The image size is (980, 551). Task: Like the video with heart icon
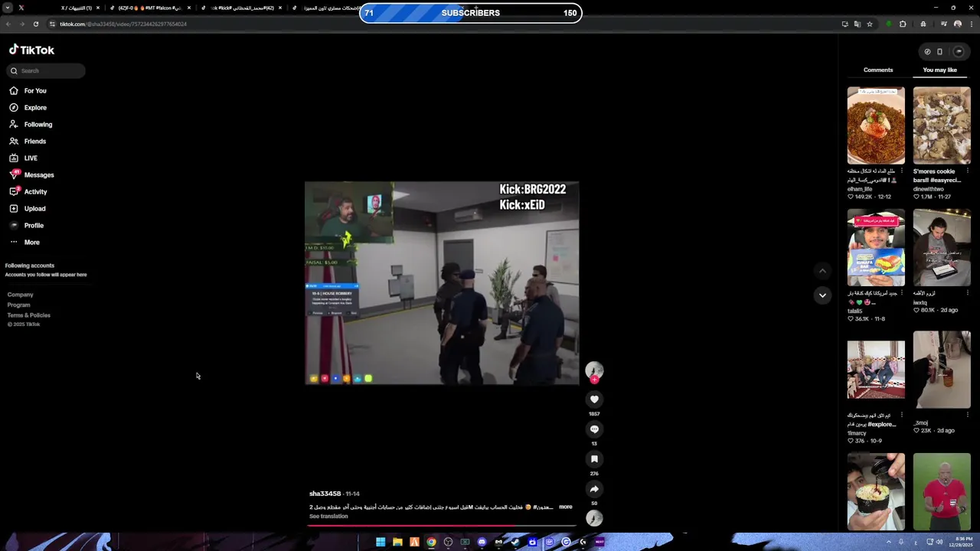[594, 399]
